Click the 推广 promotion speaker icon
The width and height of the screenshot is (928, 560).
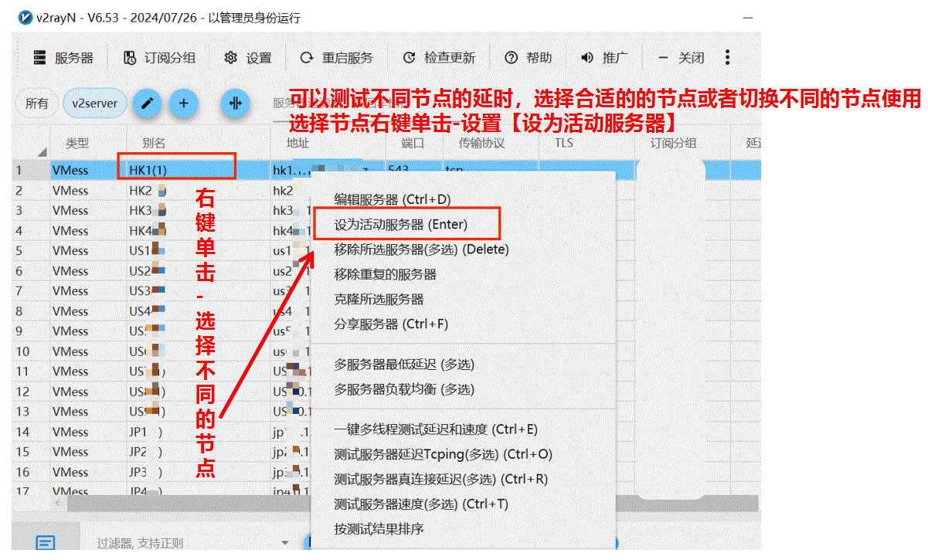[604, 58]
